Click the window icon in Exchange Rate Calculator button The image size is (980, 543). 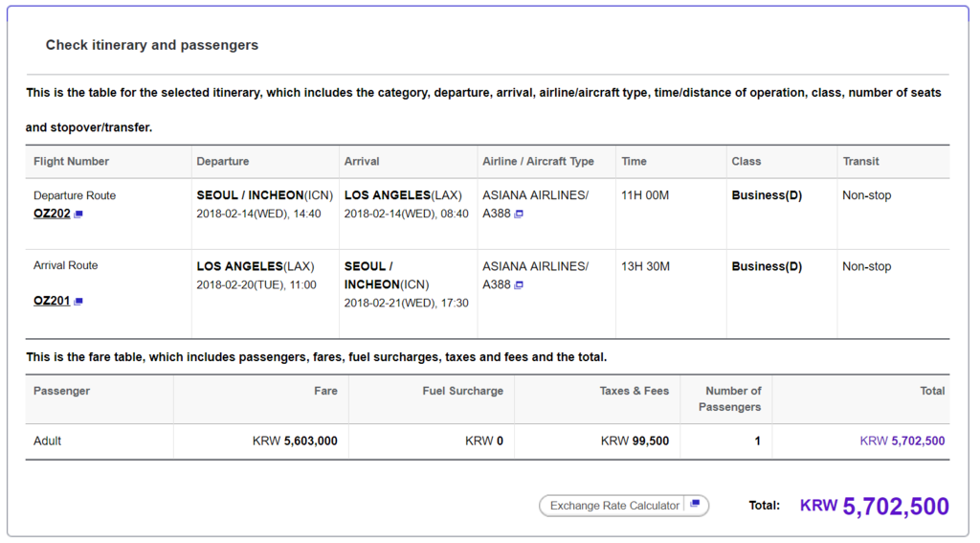696,505
